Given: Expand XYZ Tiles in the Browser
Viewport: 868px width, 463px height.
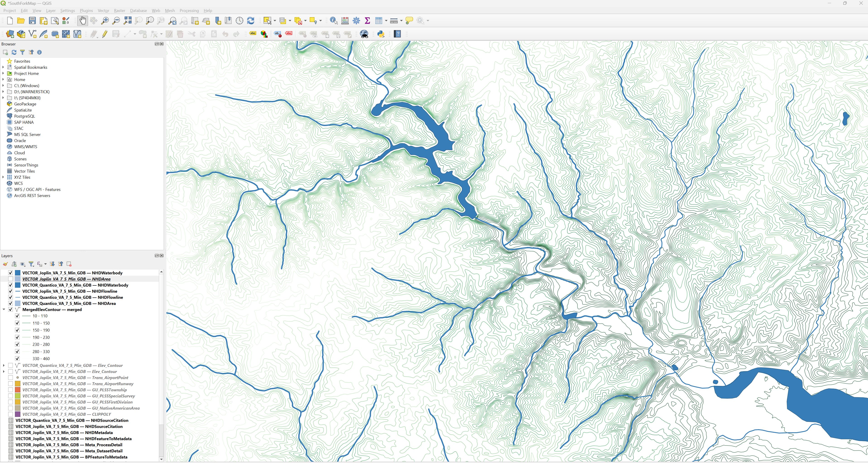Looking at the screenshot, I should coord(3,177).
